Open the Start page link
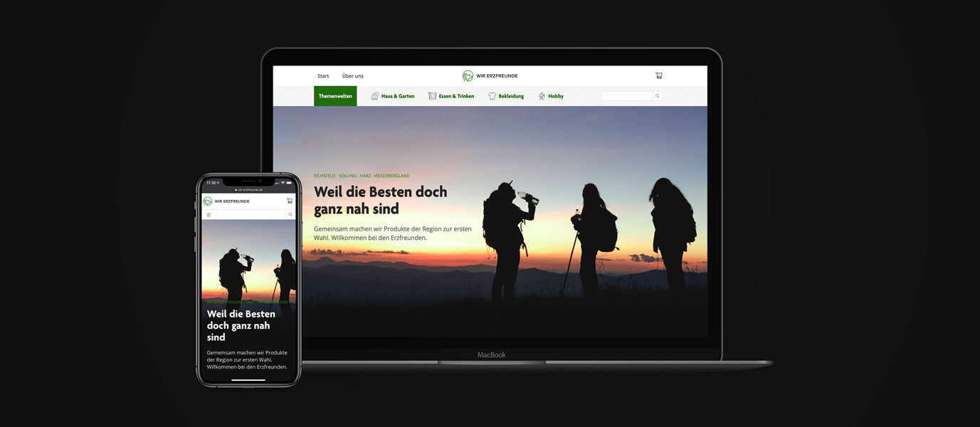Image resolution: width=980 pixels, height=427 pixels. coord(323,76)
